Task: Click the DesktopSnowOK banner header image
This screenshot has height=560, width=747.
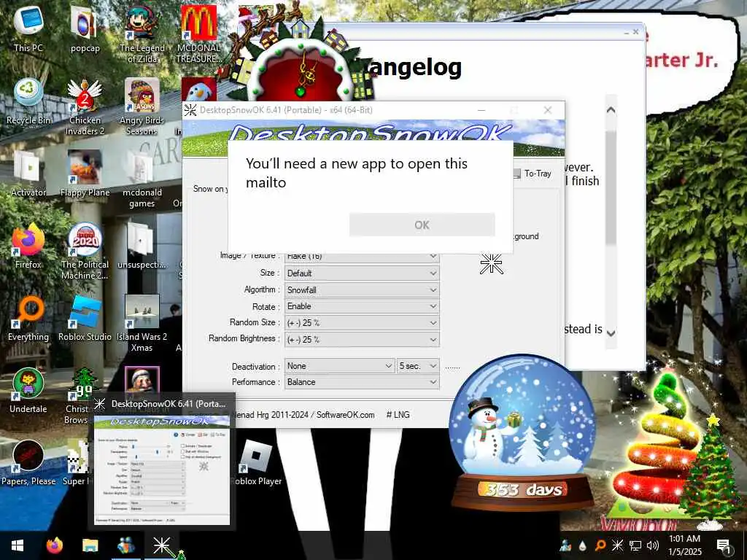Action: (x=373, y=130)
